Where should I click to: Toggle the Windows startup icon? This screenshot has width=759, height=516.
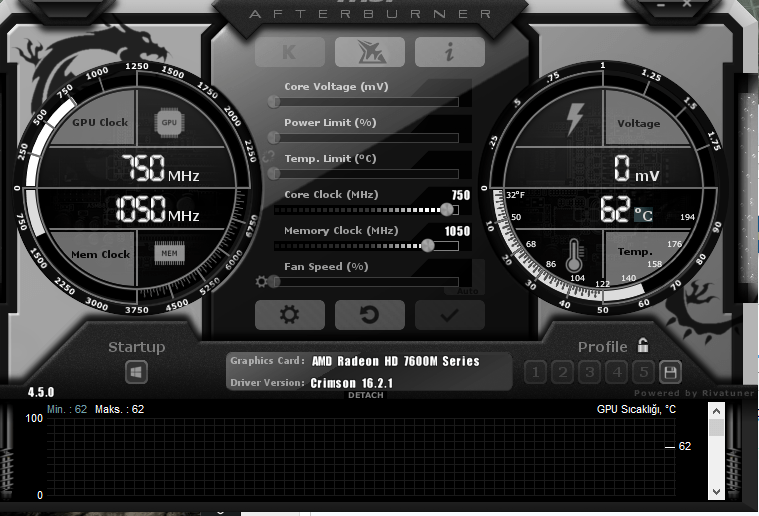[x=137, y=373]
